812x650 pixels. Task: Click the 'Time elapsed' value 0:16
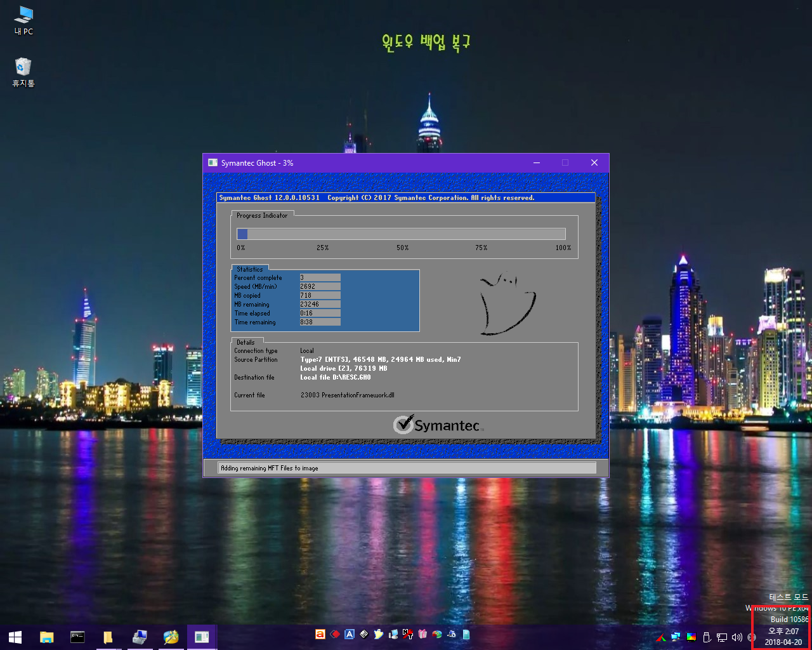[320, 313]
